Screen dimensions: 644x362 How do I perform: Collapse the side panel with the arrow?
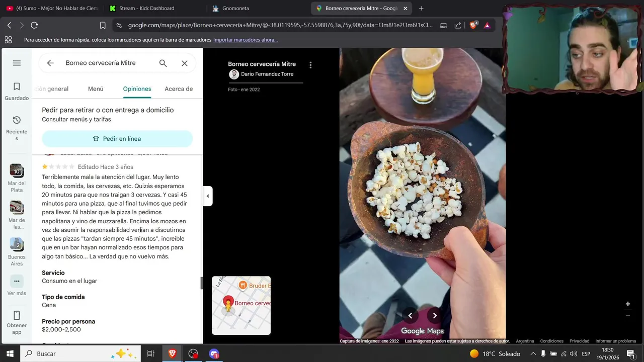(208, 196)
